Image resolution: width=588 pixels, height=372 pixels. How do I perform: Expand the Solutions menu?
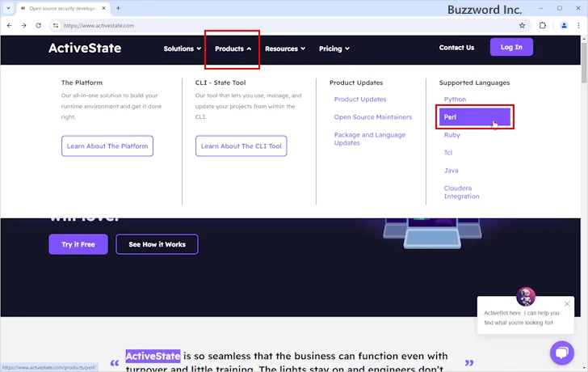point(183,49)
